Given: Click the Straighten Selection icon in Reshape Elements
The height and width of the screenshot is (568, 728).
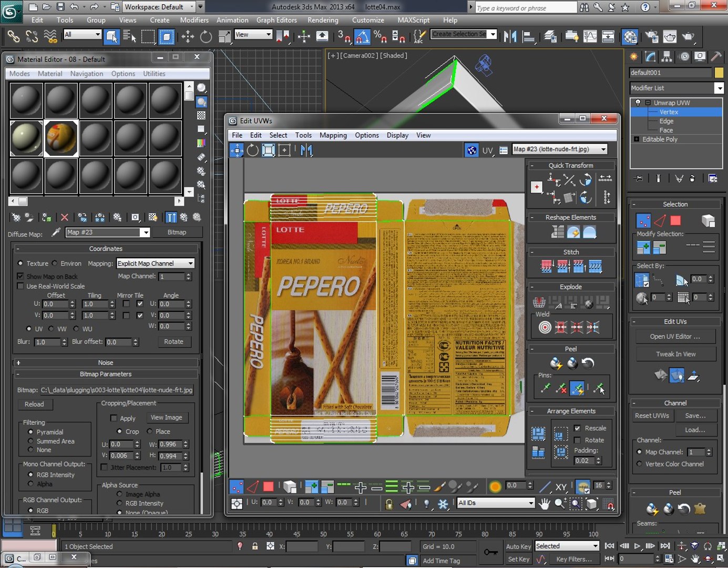Looking at the screenshot, I should point(558,232).
